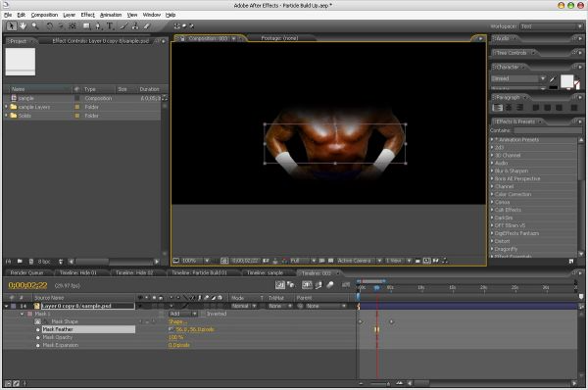Expand the Solids folder in Project
The image size is (588, 390).
(x=6, y=116)
